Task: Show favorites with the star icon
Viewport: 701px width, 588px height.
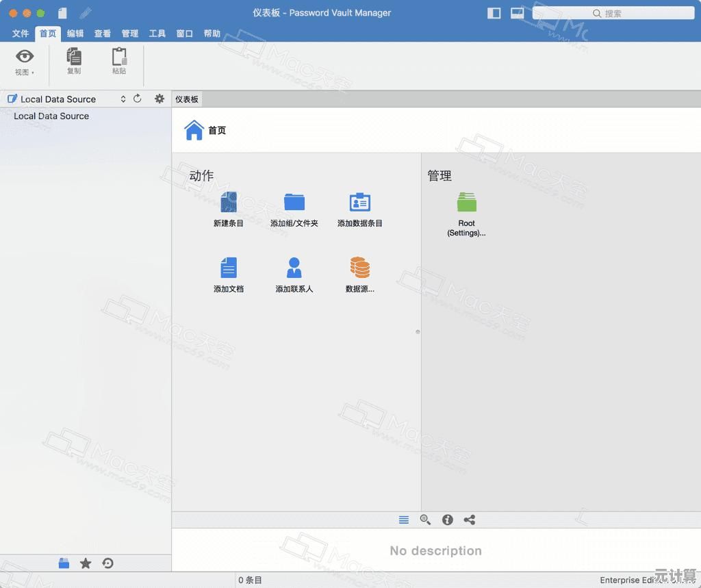Action: coord(86,563)
